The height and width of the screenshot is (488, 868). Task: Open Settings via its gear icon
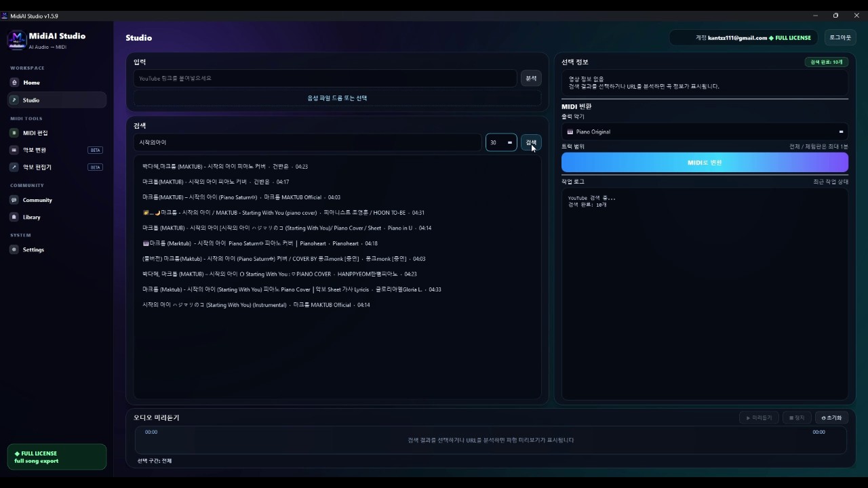(15, 249)
